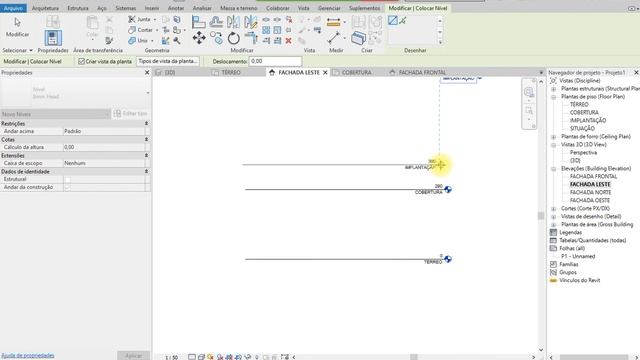Click the project browser horizontal scrollbar
640x360 pixels.
(x=594, y=357)
